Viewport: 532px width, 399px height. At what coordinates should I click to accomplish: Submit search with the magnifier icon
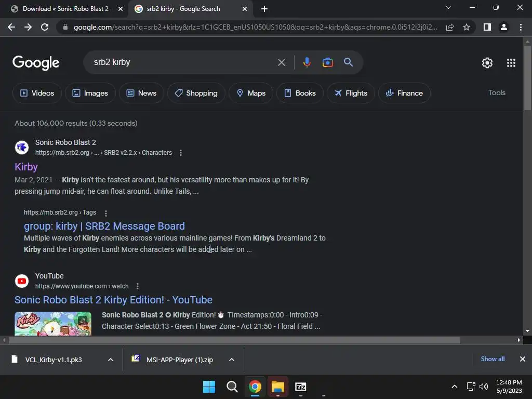tap(348, 62)
